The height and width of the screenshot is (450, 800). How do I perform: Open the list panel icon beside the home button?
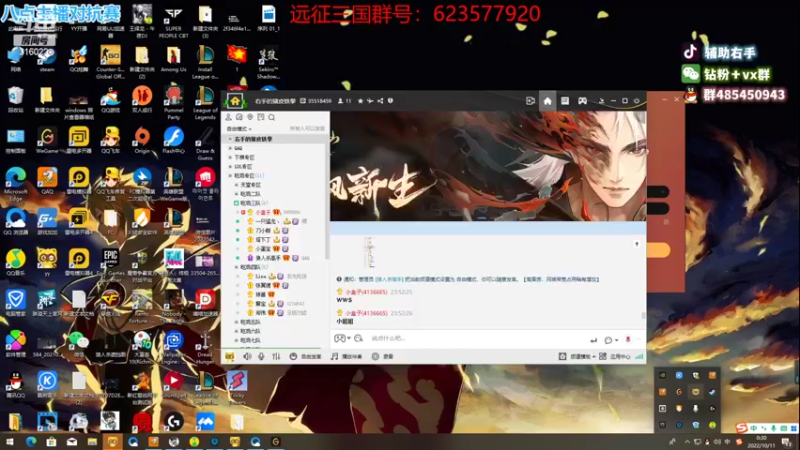[565, 101]
